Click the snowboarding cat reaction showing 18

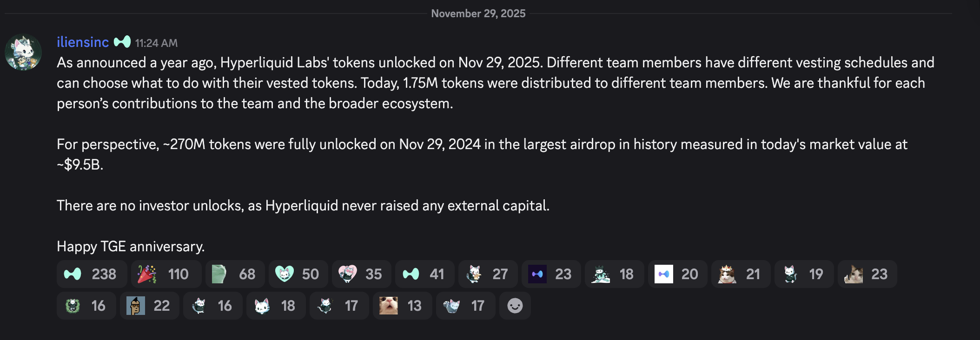tap(614, 274)
